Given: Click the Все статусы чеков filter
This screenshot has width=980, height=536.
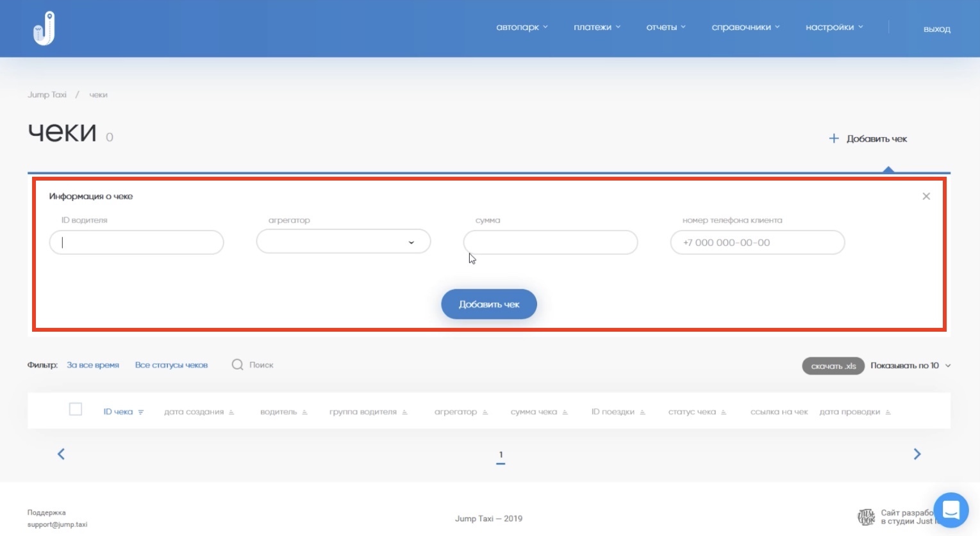Looking at the screenshot, I should pos(171,365).
